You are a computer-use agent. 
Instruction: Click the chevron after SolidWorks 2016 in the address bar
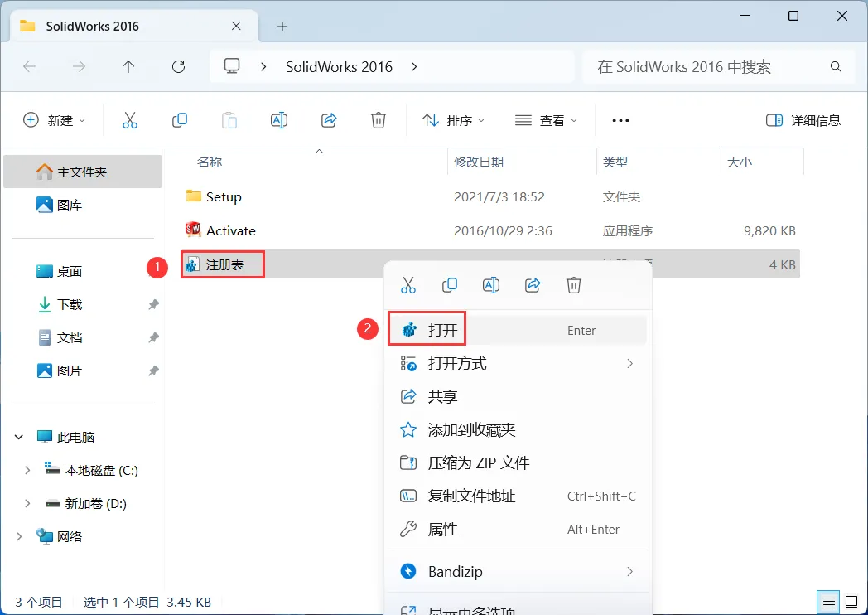414,67
